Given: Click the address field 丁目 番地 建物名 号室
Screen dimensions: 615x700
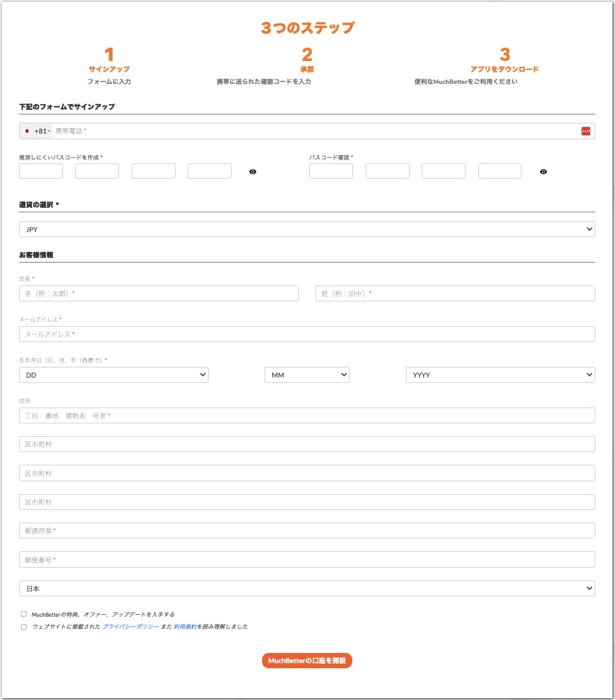Looking at the screenshot, I should click(307, 415).
